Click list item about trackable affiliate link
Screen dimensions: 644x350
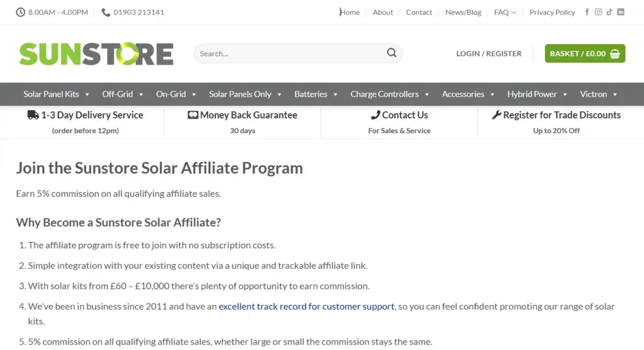coord(197,265)
